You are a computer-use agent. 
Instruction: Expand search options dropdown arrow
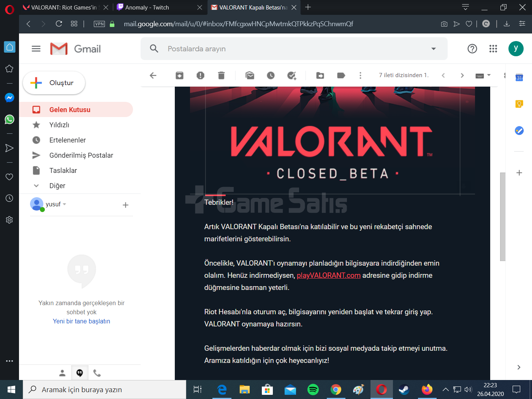click(x=434, y=49)
